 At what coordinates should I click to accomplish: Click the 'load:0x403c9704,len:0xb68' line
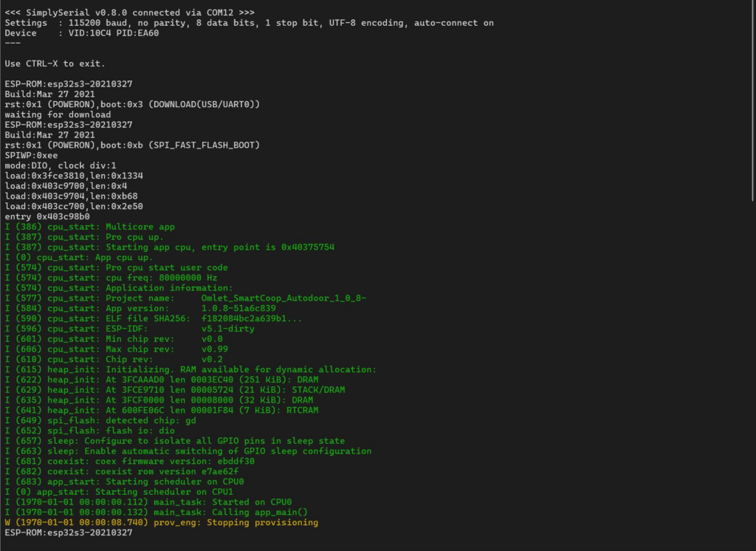[72, 196]
